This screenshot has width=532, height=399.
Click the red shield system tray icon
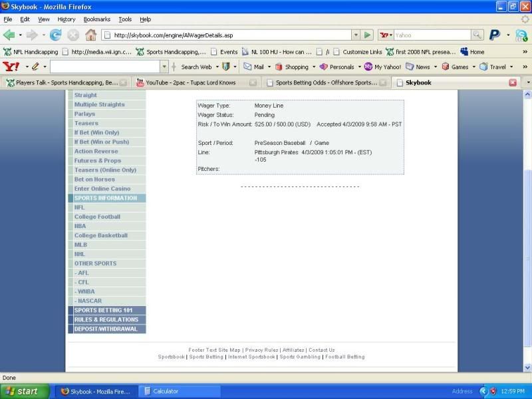click(493, 391)
